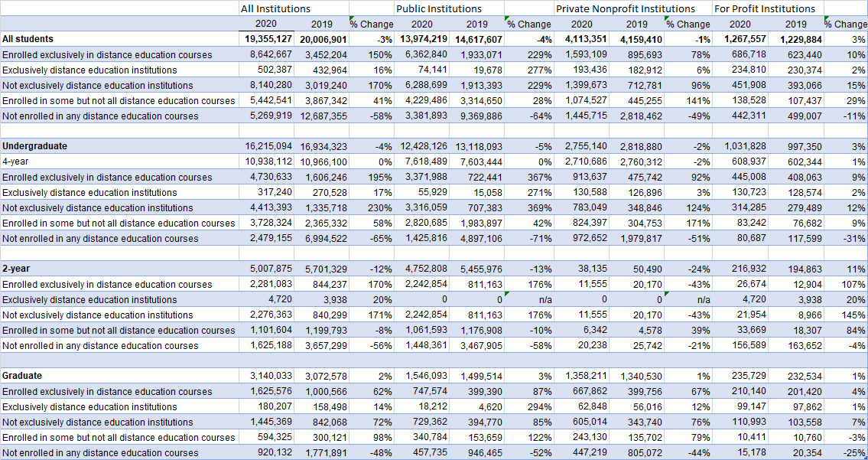Click the 294% change cell

(x=529, y=406)
